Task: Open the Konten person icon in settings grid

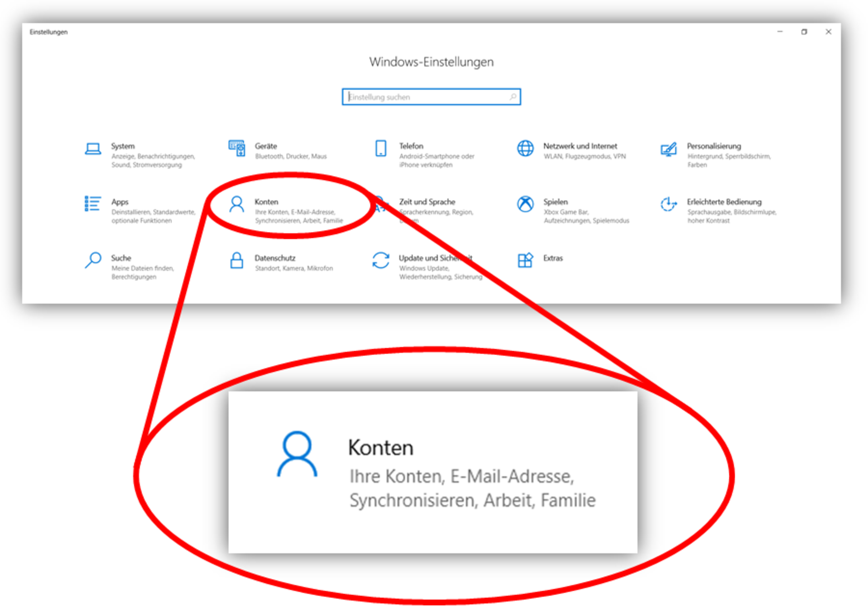Action: (x=236, y=204)
